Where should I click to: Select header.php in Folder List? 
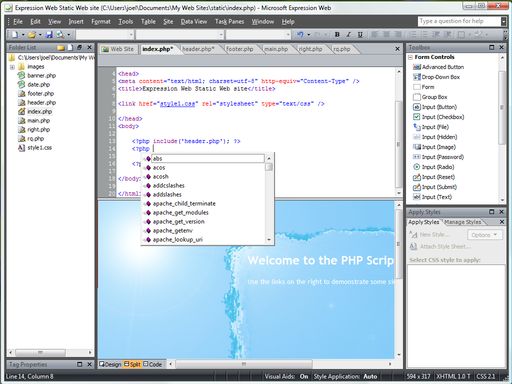[x=37, y=103]
